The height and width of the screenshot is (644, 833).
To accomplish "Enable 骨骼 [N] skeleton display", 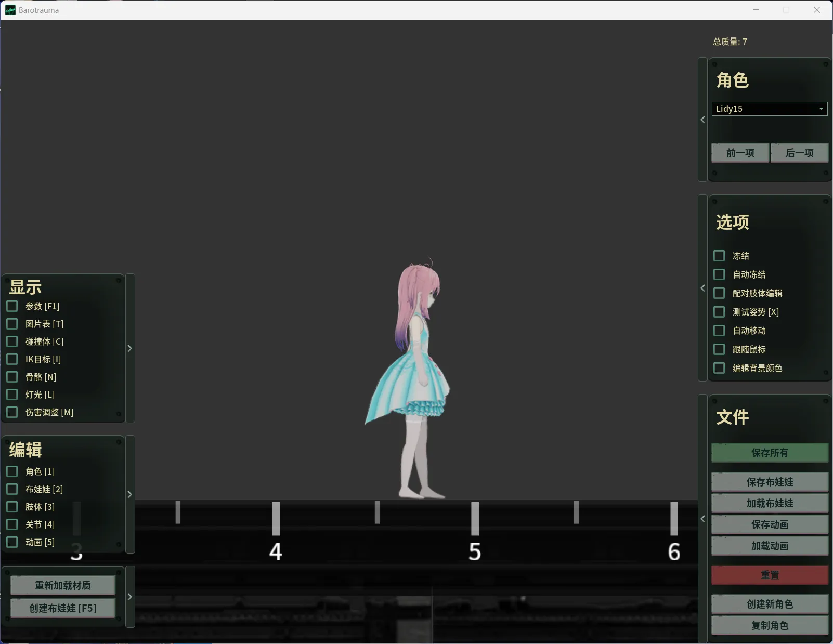I will click(12, 377).
